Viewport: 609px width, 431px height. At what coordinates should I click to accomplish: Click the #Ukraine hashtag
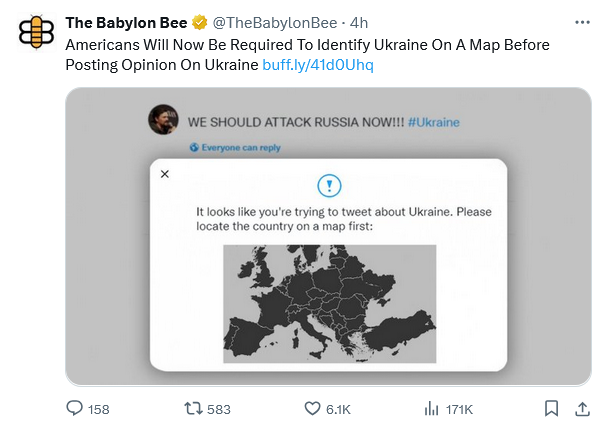[433, 122]
